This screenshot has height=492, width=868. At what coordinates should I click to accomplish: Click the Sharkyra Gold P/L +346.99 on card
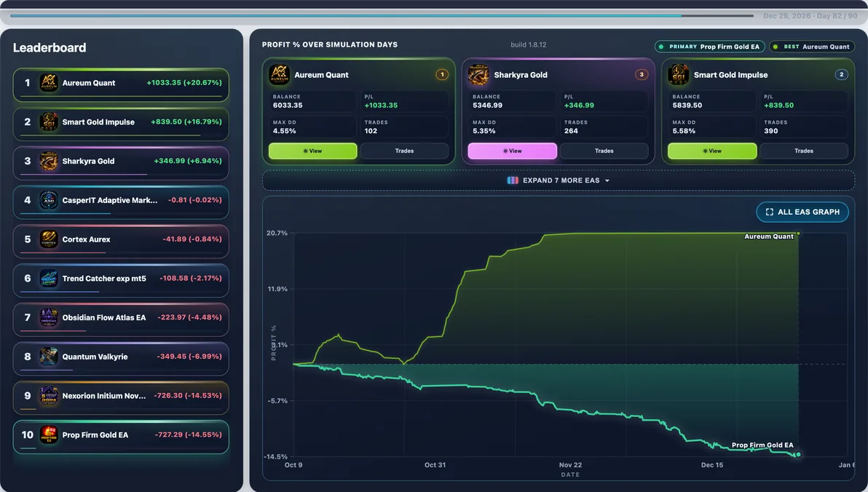point(579,105)
